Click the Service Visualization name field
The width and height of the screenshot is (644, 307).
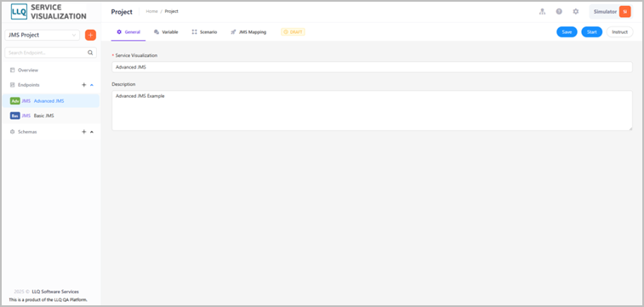tap(372, 67)
